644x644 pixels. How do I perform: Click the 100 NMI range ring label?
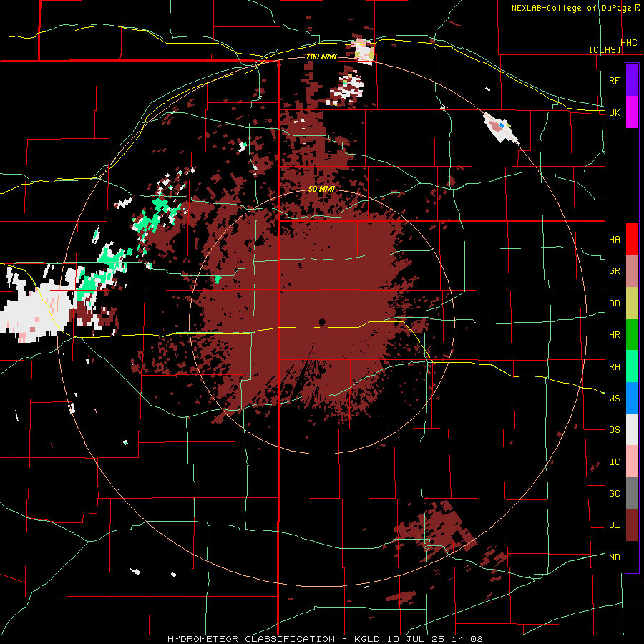coord(321,57)
